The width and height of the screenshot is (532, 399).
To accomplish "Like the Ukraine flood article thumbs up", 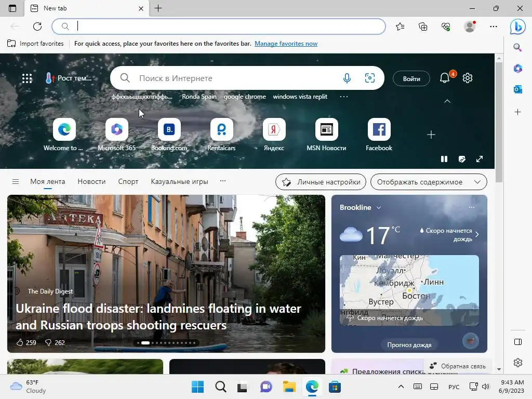I will coord(20,342).
